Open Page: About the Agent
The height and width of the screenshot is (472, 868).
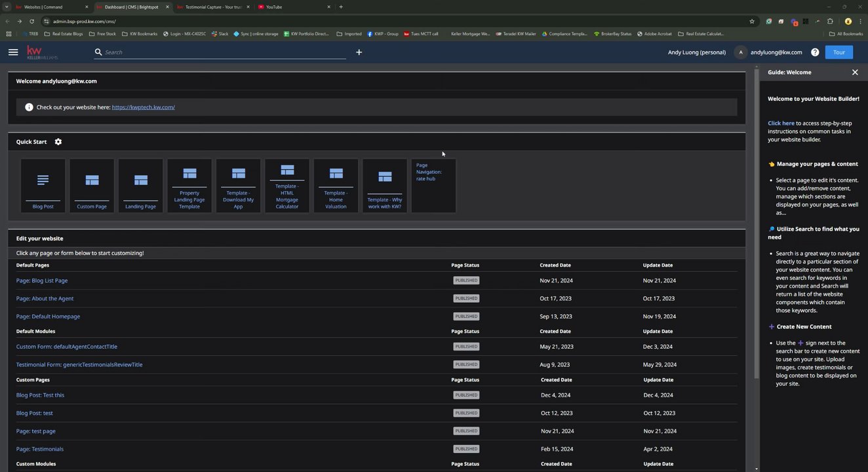[x=45, y=298]
